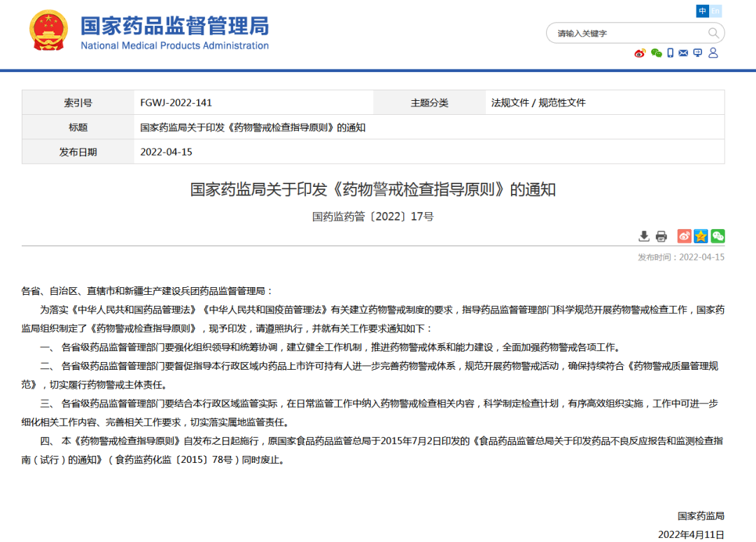Open the National Medical Products Administration title
The height and width of the screenshot is (542, 756).
[174, 33]
